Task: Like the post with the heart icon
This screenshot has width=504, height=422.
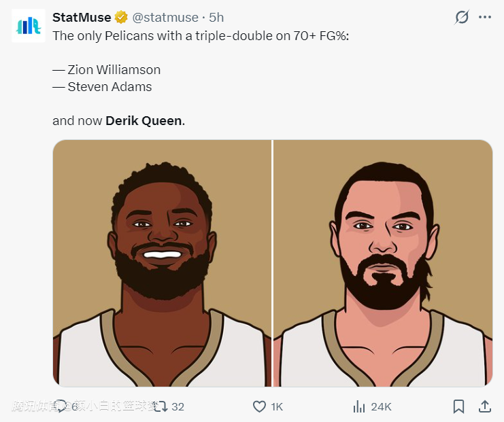Action: click(259, 406)
